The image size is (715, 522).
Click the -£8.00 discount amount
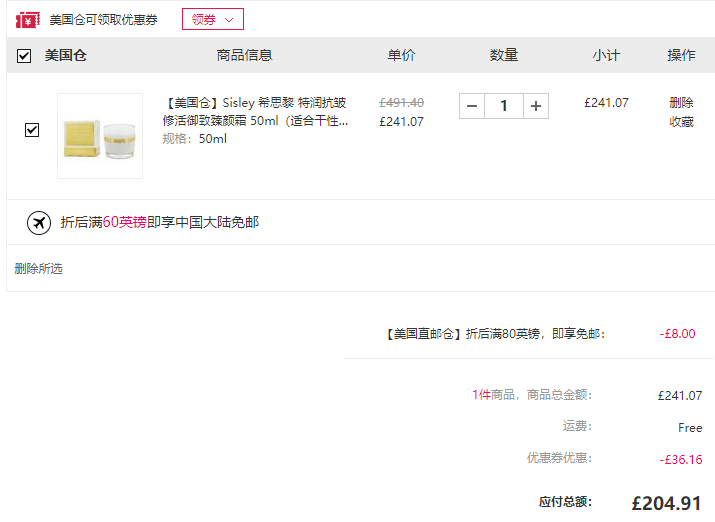[677, 334]
